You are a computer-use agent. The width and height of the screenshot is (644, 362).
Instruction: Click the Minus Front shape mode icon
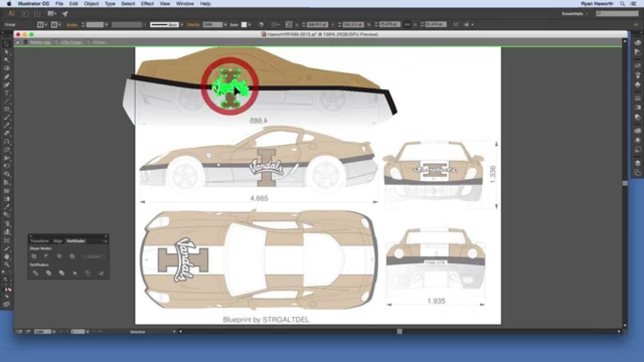pos(46,256)
